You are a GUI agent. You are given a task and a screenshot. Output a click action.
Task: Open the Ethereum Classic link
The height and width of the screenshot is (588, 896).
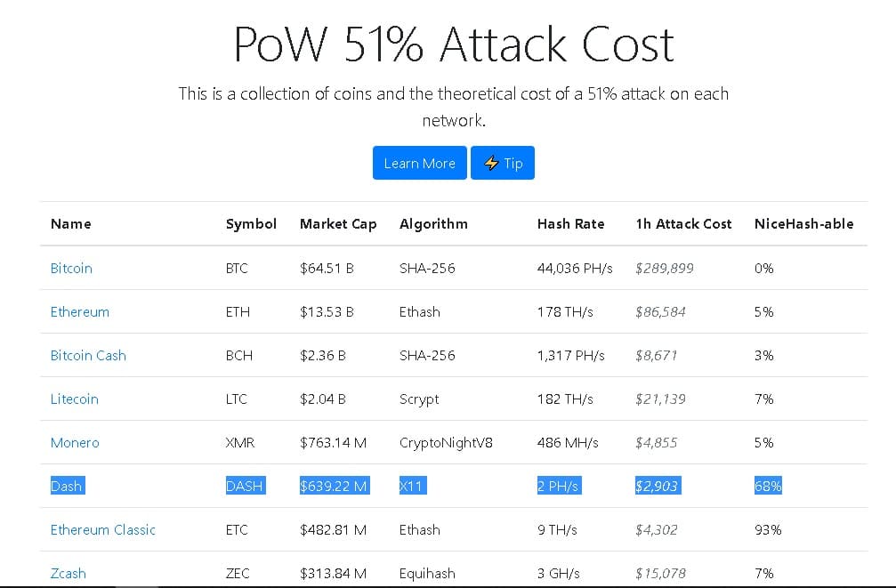pos(103,529)
